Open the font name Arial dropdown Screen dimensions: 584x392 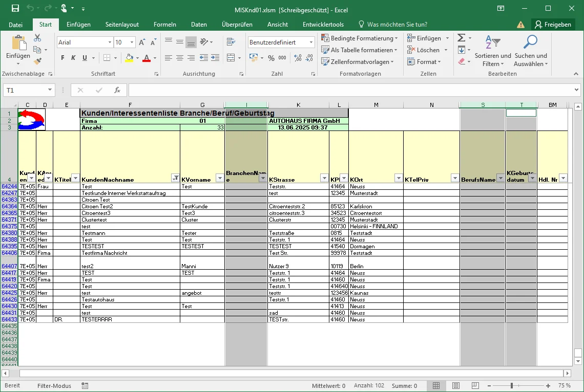tap(110, 42)
